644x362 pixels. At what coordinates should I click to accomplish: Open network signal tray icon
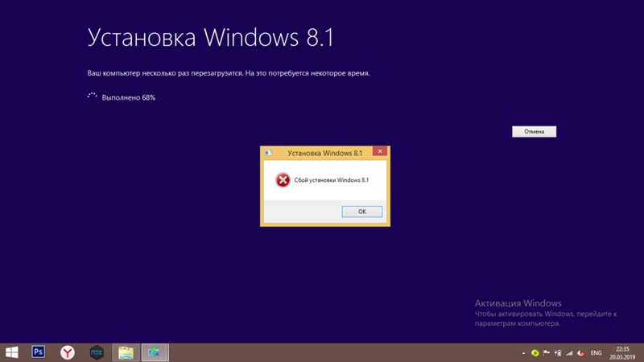tap(569, 353)
